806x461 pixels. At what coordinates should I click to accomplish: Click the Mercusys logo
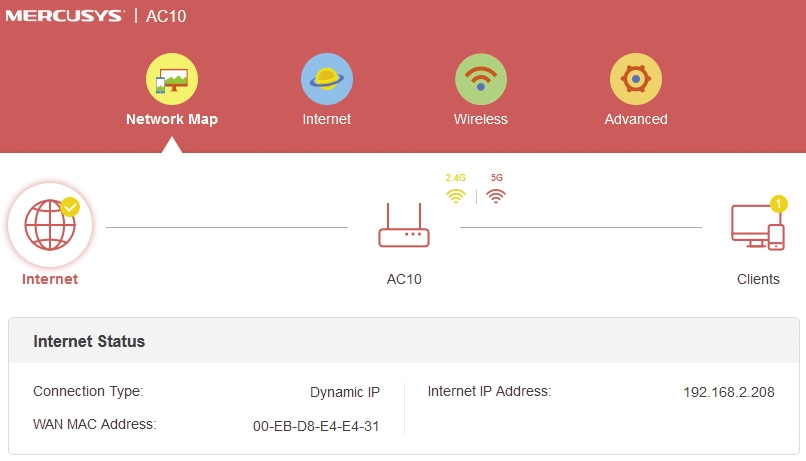[65, 16]
